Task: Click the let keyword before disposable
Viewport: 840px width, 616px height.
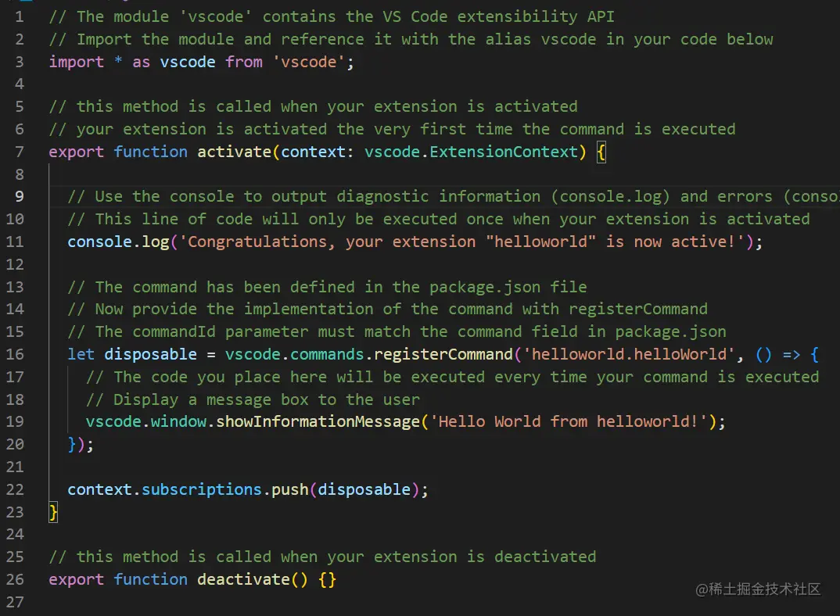Action: click(x=81, y=354)
